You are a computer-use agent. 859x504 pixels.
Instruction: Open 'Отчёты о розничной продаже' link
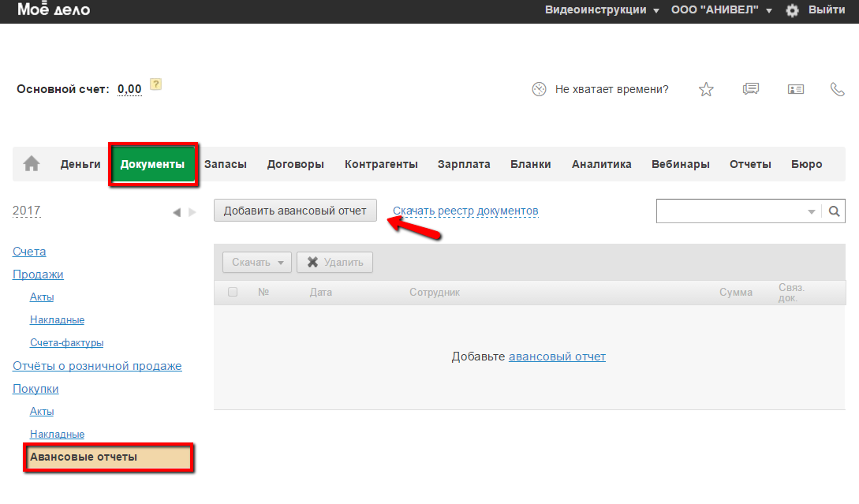(x=97, y=366)
